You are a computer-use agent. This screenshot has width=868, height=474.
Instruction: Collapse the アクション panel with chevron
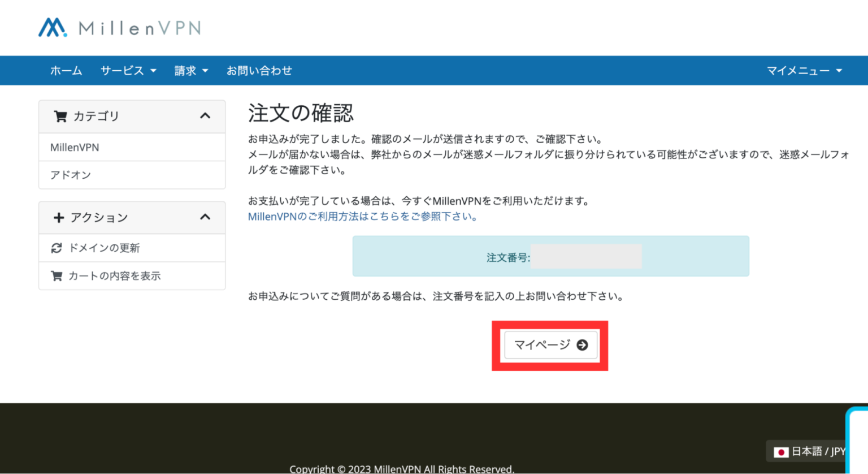click(205, 217)
